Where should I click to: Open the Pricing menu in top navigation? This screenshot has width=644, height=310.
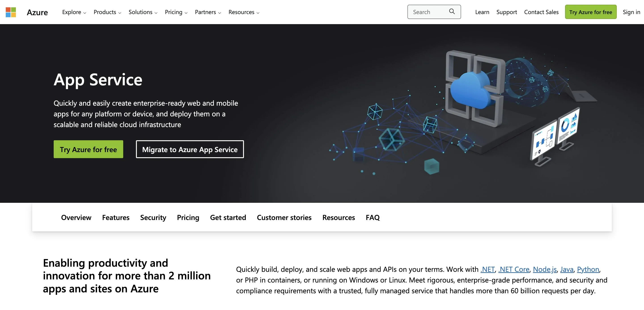click(x=176, y=12)
